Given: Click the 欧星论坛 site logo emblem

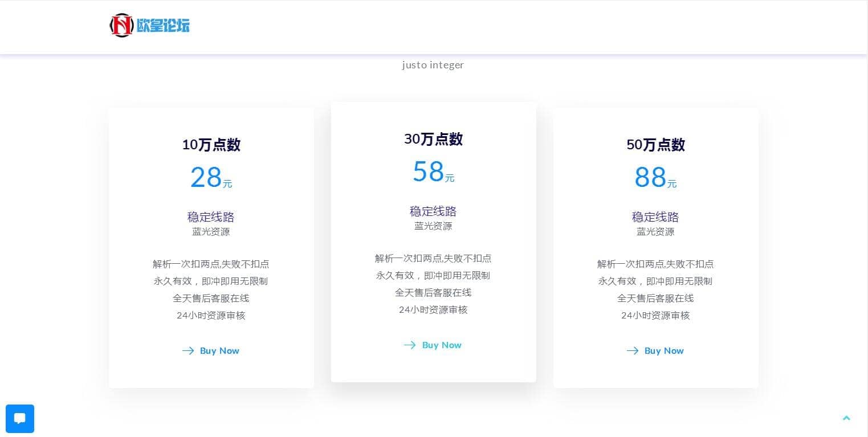Looking at the screenshot, I should point(121,26).
